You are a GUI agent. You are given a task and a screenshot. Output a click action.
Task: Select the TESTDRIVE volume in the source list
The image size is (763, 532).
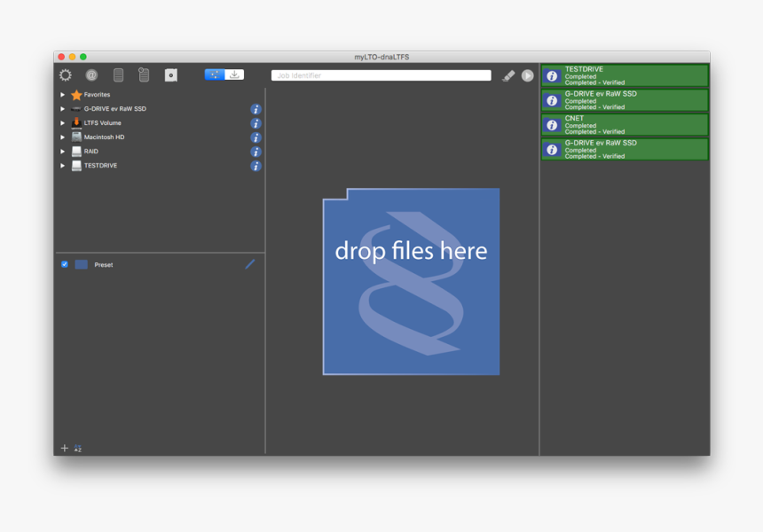tap(100, 166)
